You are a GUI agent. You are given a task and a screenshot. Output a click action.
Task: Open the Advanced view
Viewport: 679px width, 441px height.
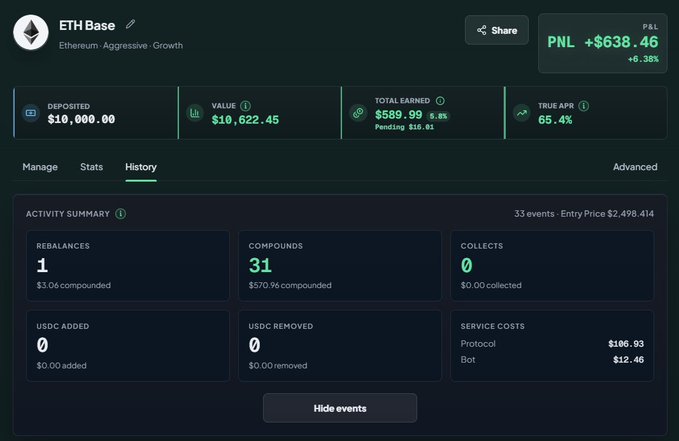coord(635,167)
